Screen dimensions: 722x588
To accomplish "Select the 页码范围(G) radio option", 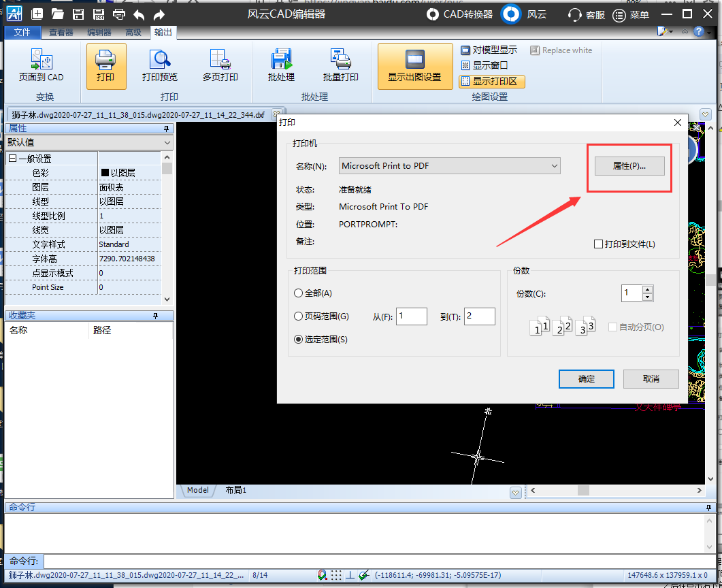I will pos(298,316).
